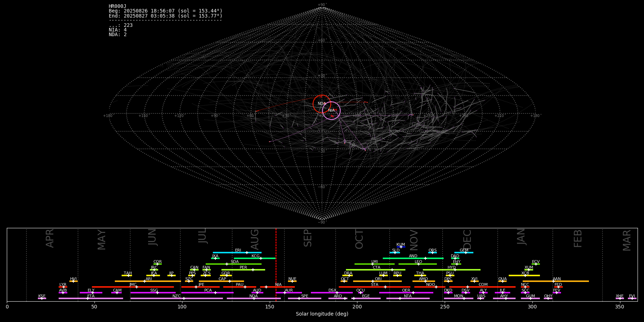Click the ARI shower label
Viewport: 644px width, 322px height.
149,279
